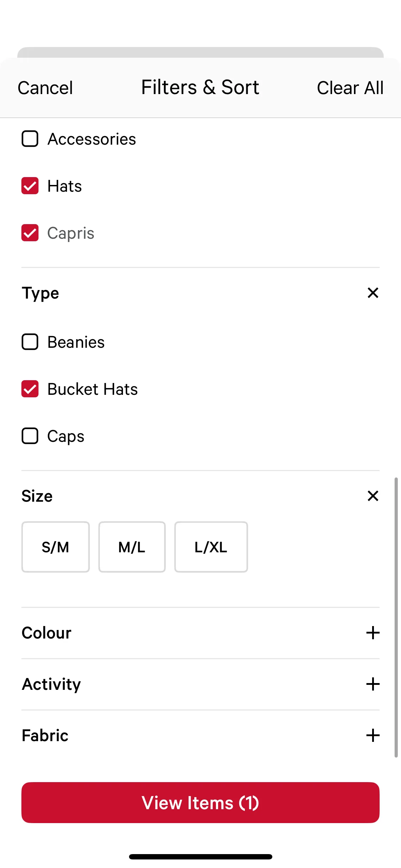Uncheck the Hats checkbox
401x868 pixels.
tap(30, 186)
